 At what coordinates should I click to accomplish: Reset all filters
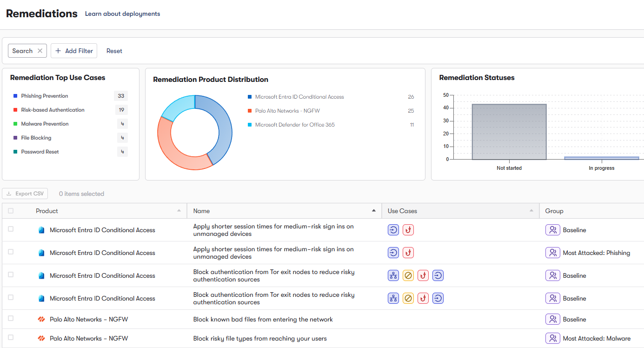tap(114, 51)
